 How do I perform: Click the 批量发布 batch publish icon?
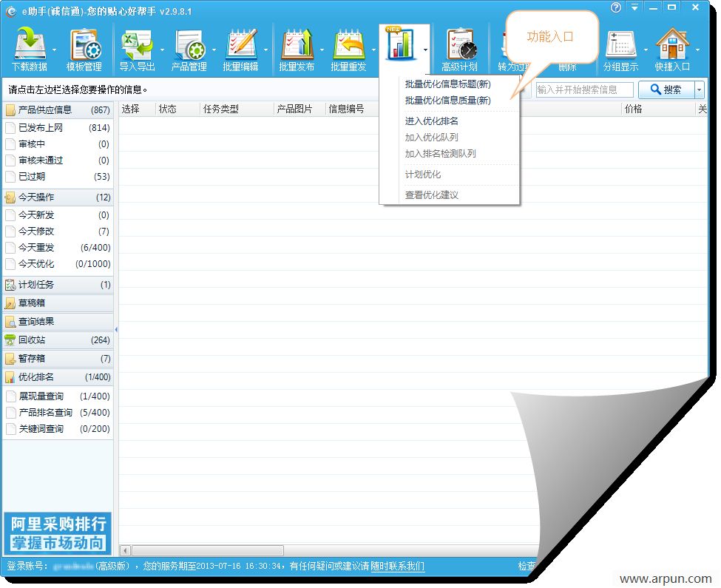(x=297, y=44)
